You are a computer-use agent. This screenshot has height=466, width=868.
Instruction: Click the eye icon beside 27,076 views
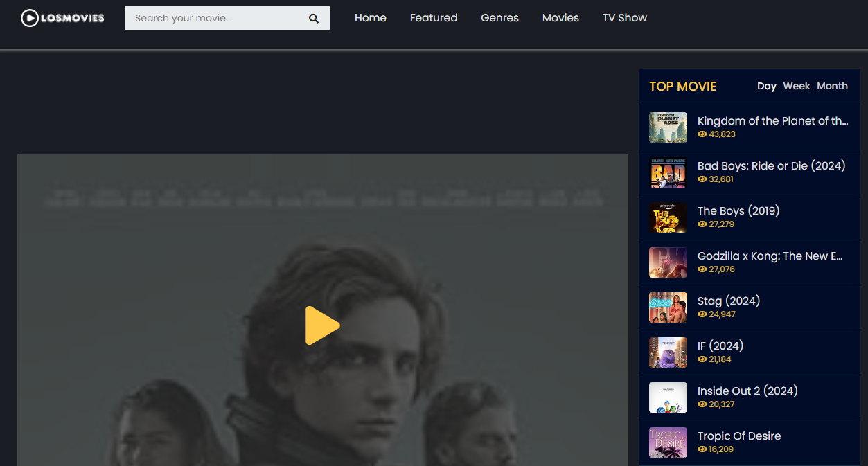coord(702,269)
